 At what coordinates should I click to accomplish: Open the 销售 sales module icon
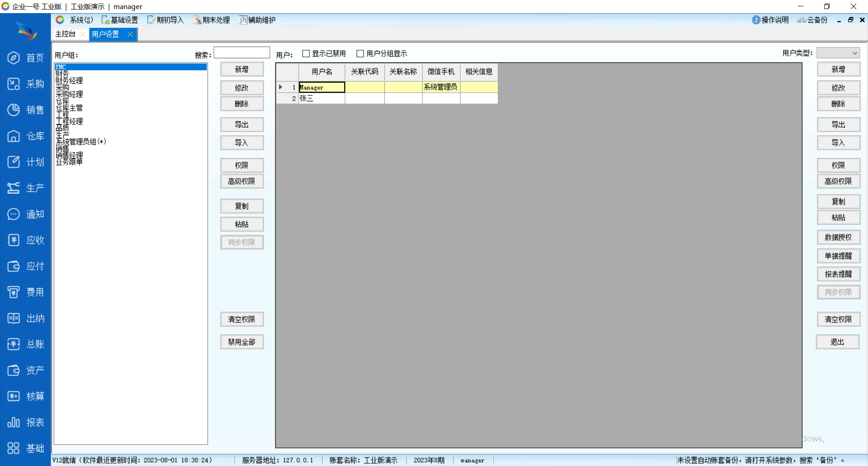14,110
